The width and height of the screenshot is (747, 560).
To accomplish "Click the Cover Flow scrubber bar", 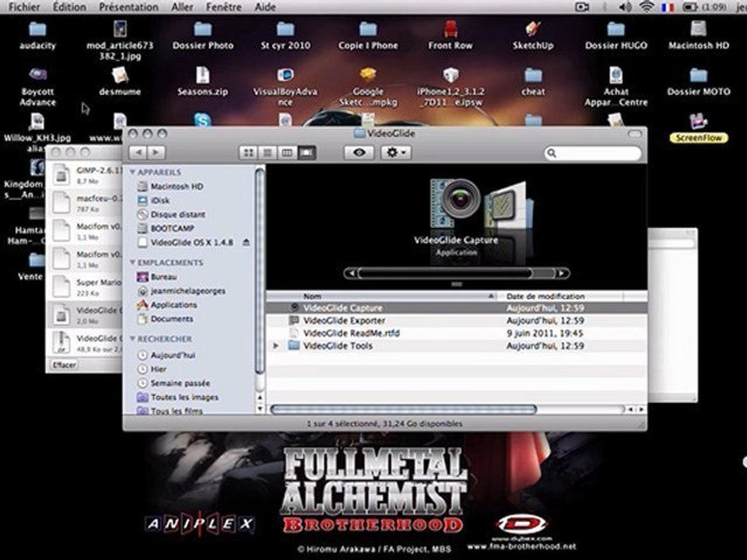I will pos(457,273).
